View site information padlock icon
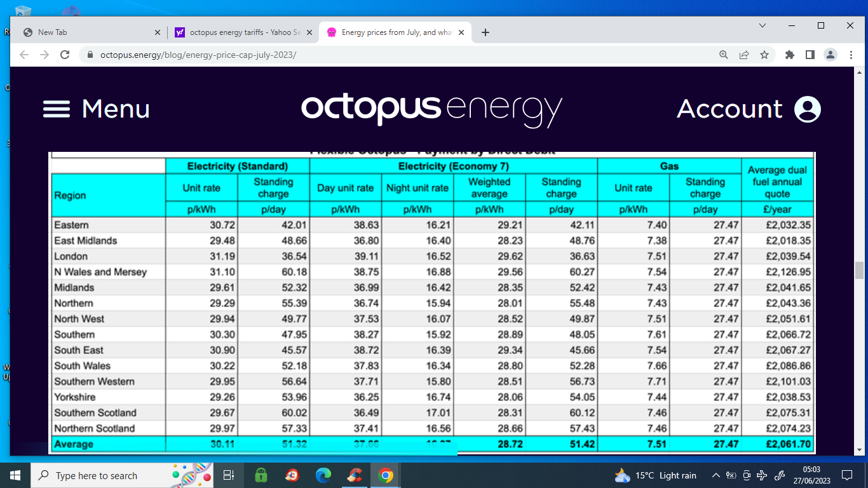Viewport: 868px width, 488px height. pos(90,55)
